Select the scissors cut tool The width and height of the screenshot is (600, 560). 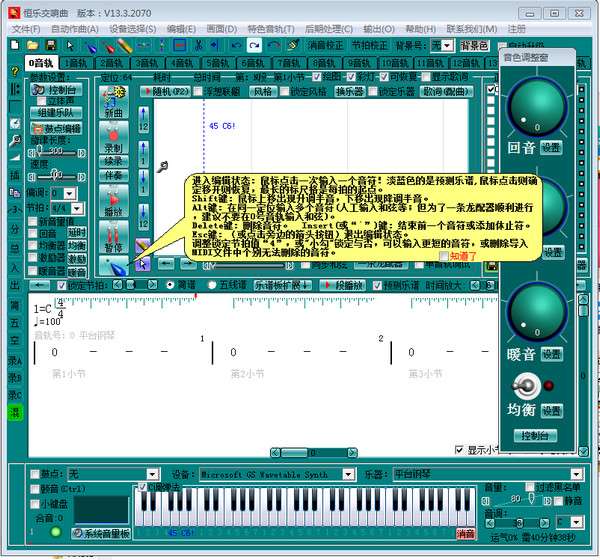[198, 46]
